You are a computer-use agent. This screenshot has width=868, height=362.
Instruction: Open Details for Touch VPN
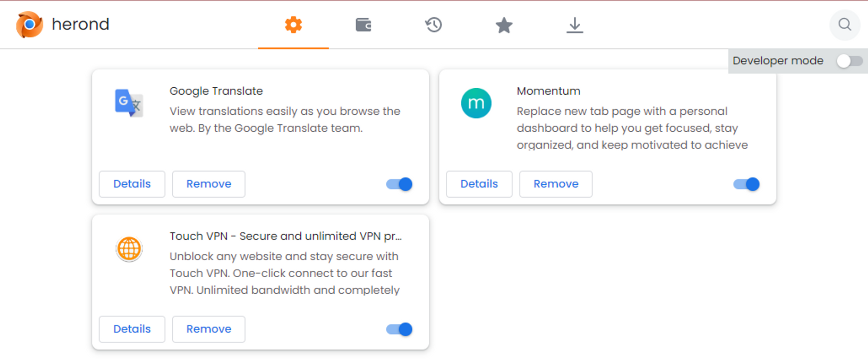click(132, 329)
